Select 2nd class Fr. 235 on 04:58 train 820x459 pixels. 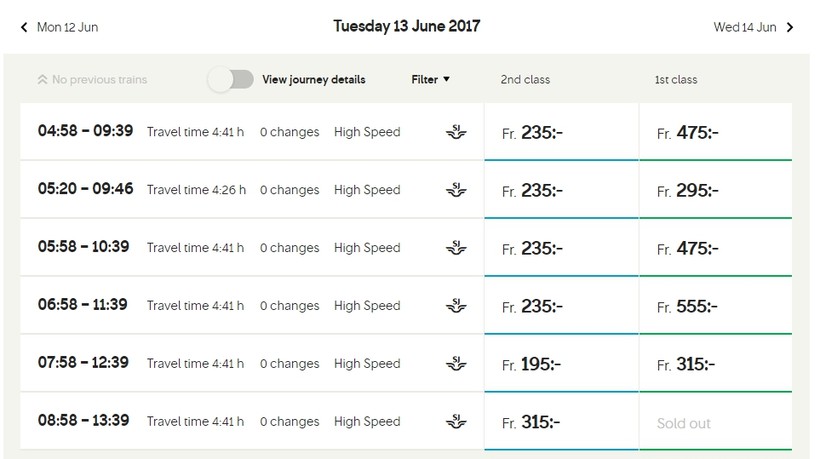click(561, 132)
